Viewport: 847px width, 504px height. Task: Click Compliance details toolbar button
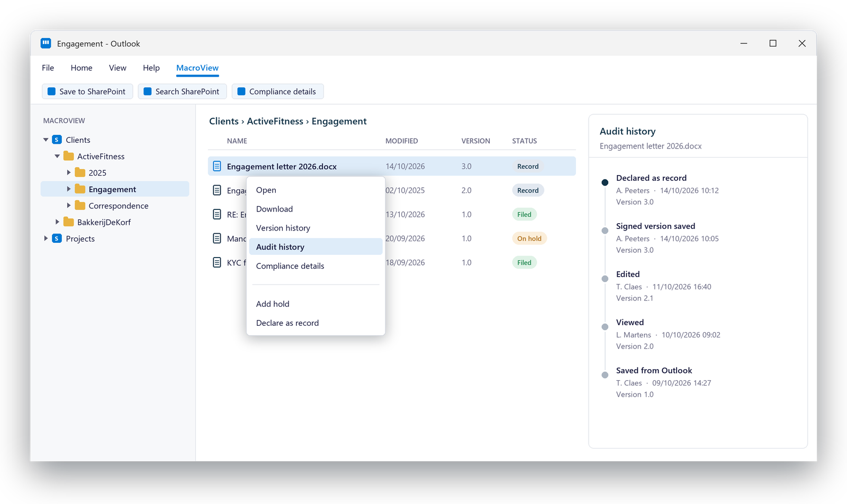tap(277, 91)
